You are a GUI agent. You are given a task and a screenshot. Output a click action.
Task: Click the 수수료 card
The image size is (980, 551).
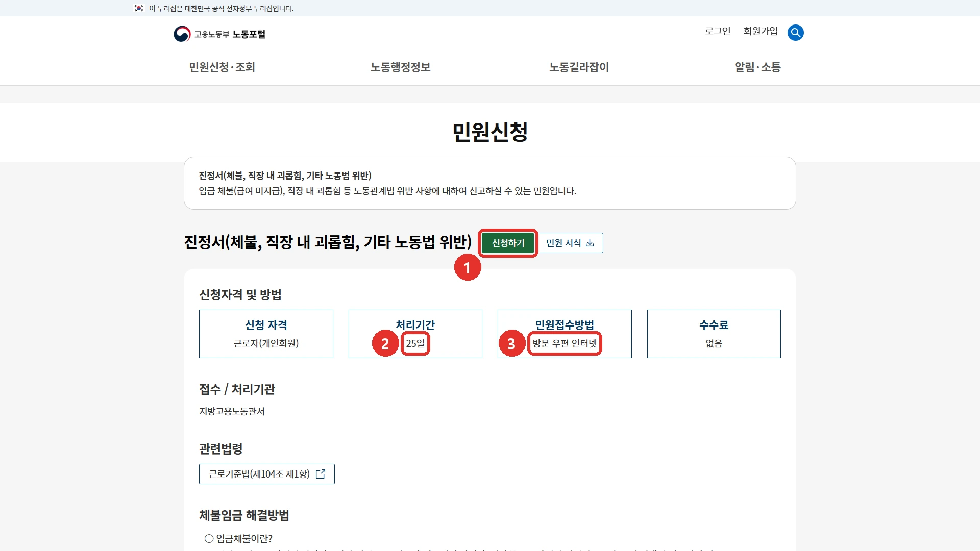(714, 334)
